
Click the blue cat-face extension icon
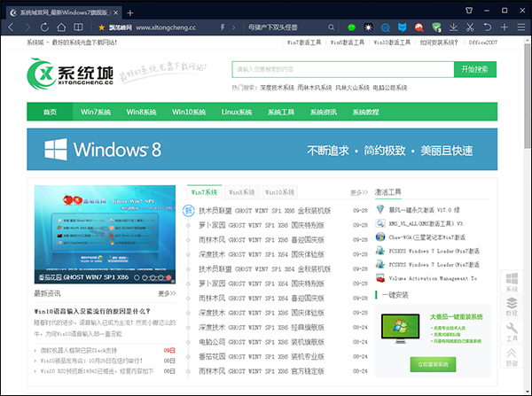[402, 27]
